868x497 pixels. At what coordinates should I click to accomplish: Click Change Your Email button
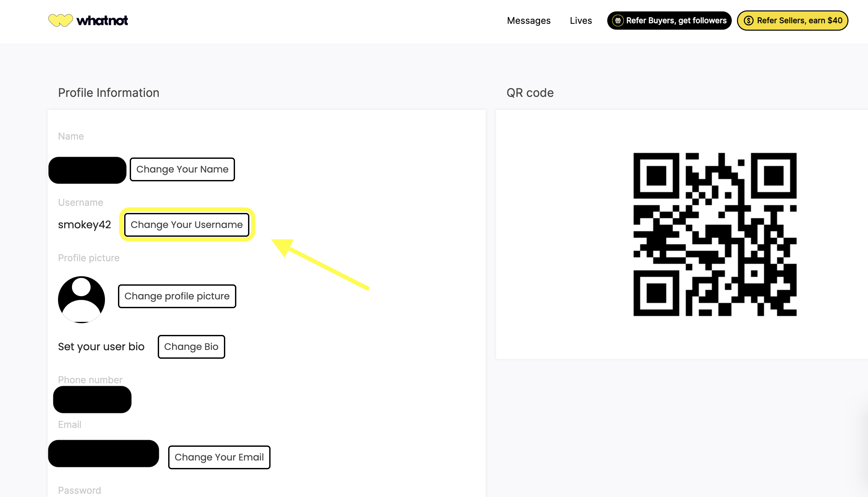coord(219,457)
